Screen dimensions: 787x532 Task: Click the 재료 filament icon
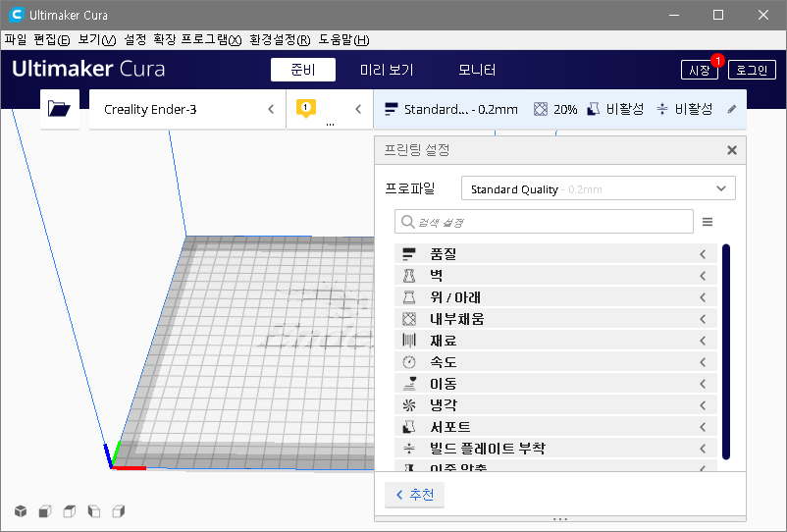[409, 341]
